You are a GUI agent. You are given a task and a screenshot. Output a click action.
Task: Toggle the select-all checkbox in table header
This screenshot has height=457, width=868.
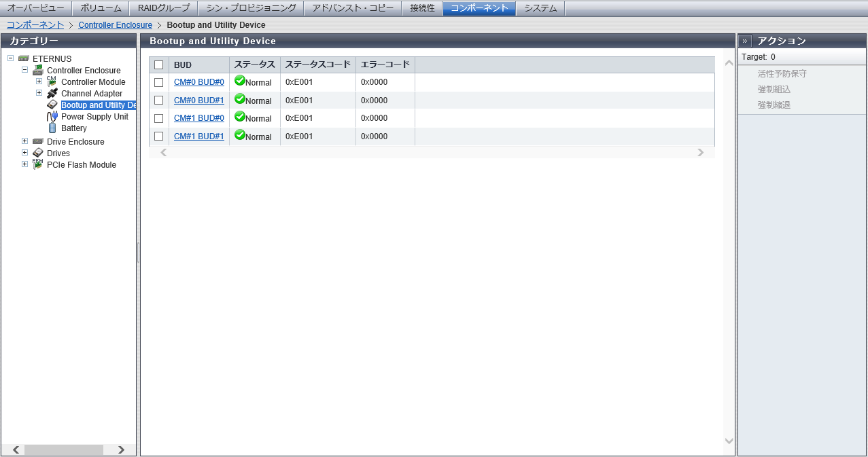tap(159, 65)
